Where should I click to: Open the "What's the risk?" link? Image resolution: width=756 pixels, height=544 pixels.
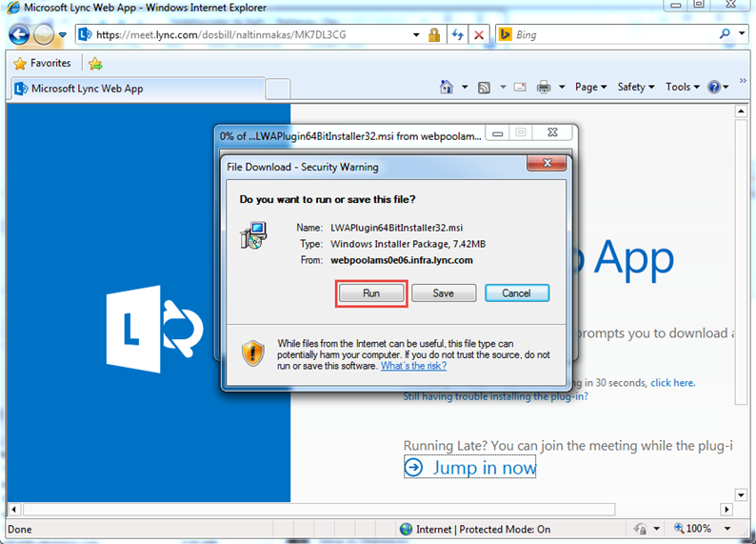(413, 366)
